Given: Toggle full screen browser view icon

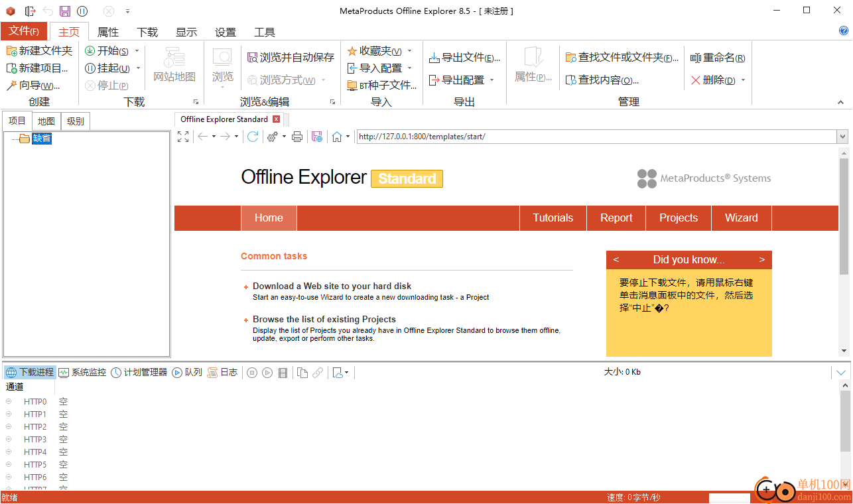Looking at the screenshot, I should click(184, 137).
